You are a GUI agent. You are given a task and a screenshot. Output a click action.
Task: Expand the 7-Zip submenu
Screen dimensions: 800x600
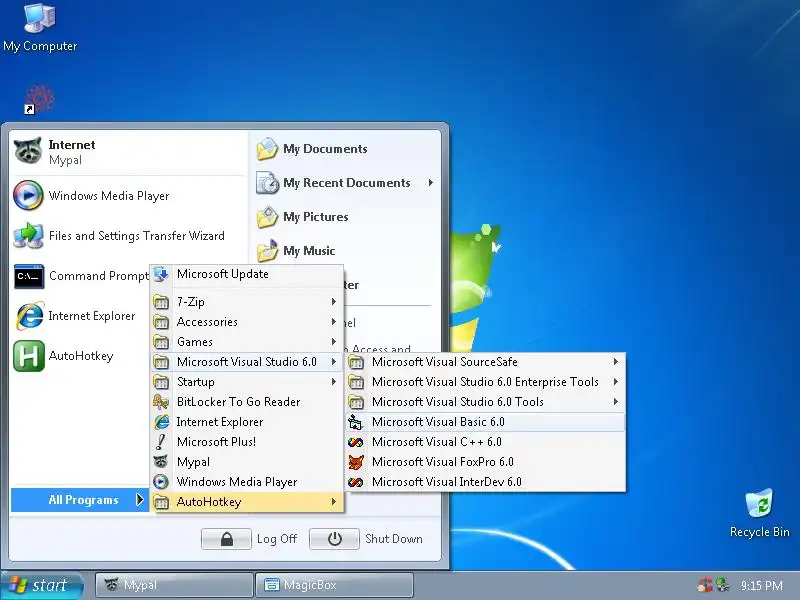pos(247,302)
